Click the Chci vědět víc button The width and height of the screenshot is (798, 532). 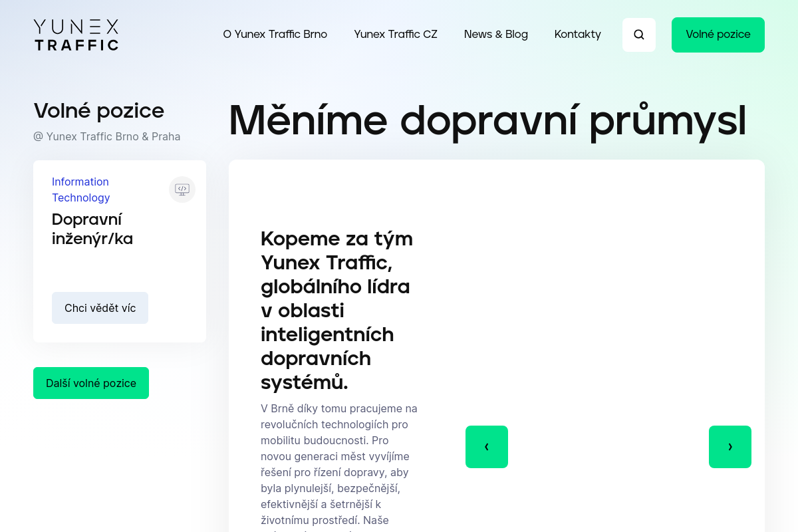pos(100,308)
